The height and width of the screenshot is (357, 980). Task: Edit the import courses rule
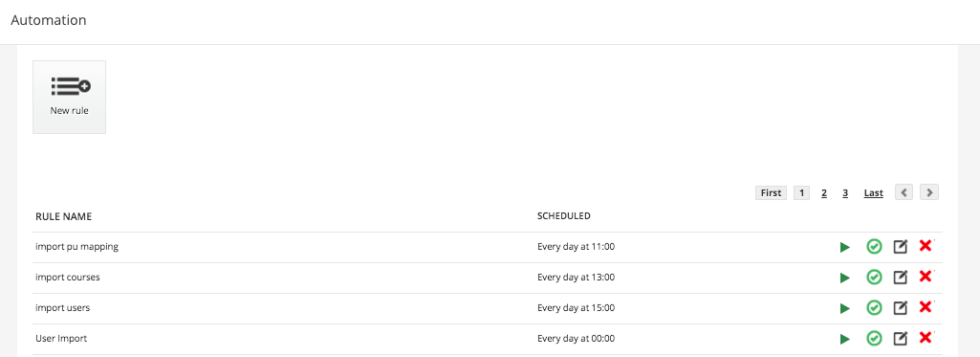click(900, 277)
